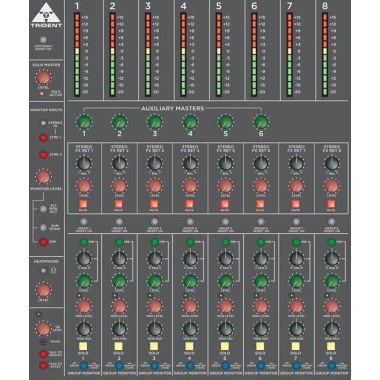Click the blue Group Monitor 3 selector button
The image size is (380, 380).
pyautogui.click(x=154, y=365)
